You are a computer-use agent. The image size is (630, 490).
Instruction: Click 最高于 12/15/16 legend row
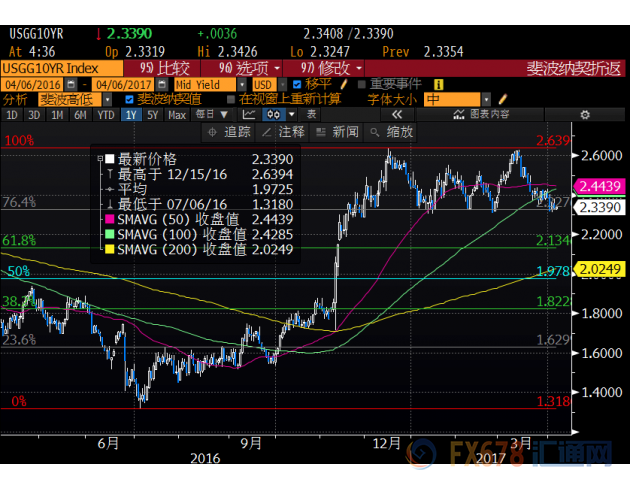(x=200, y=174)
